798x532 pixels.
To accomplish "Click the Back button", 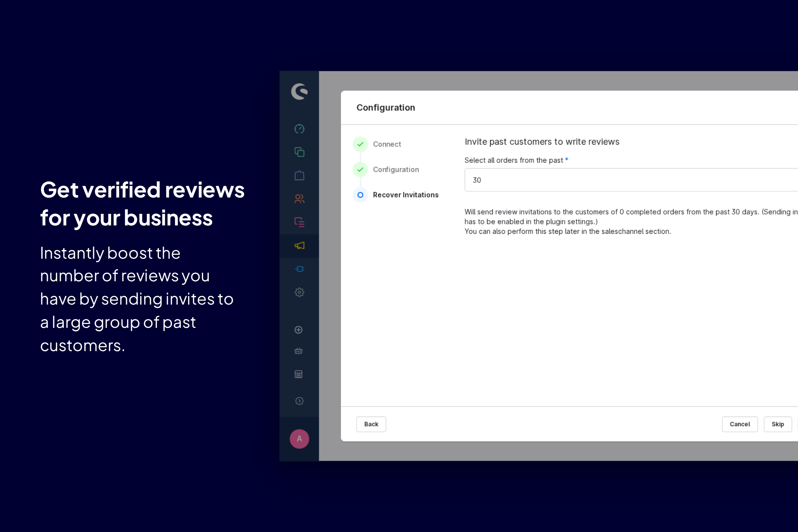I will click(371, 424).
